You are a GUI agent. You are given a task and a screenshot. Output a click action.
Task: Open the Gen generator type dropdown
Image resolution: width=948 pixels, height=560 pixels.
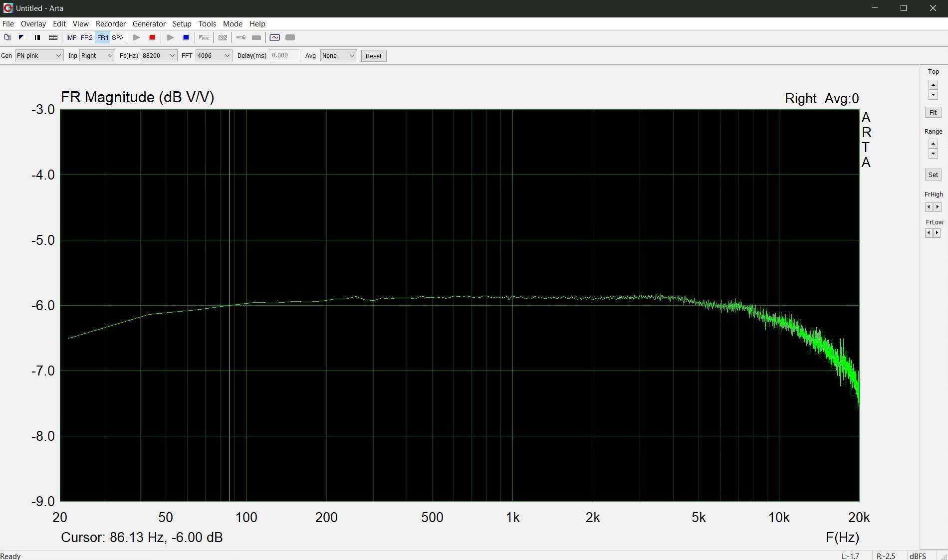pos(39,56)
